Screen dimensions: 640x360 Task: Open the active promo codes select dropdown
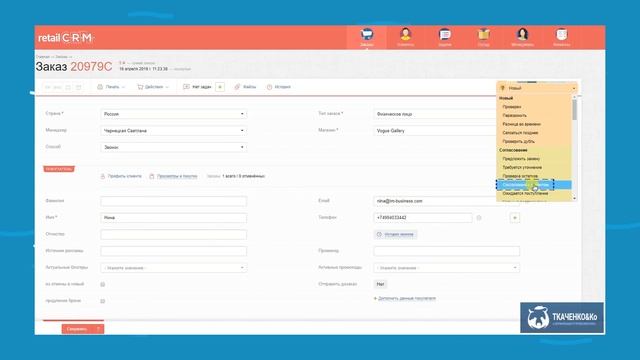pyautogui.click(x=447, y=268)
